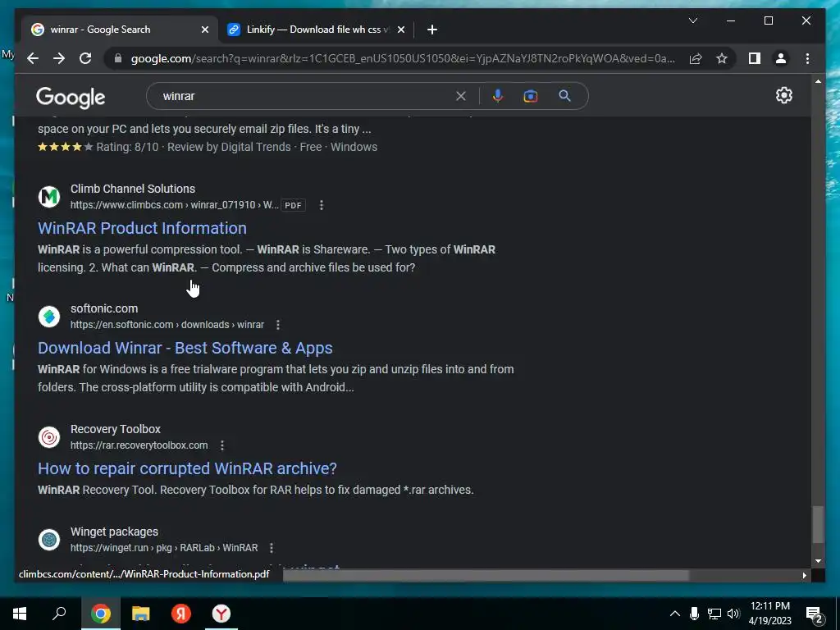Clear the winrar search query
This screenshot has height=630, width=840.
(x=461, y=96)
